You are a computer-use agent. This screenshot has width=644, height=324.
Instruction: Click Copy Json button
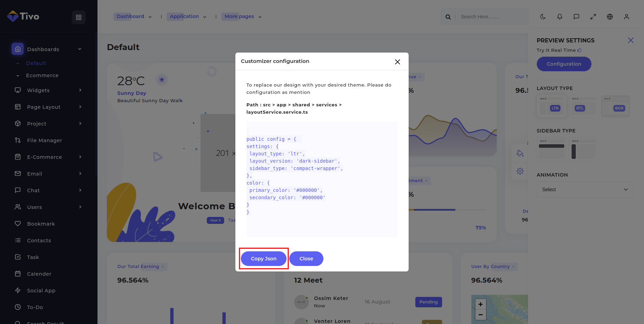pyautogui.click(x=264, y=259)
